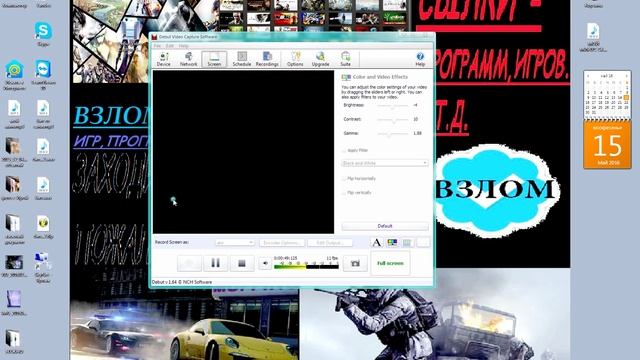Open the Schedule recordings tool
640x360 pixels.
[242, 59]
